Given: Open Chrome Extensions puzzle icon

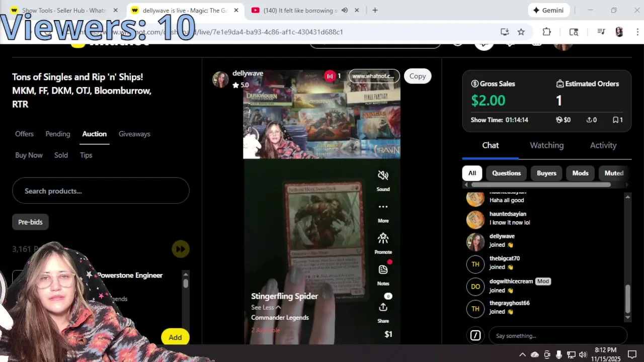Looking at the screenshot, I should (547, 32).
